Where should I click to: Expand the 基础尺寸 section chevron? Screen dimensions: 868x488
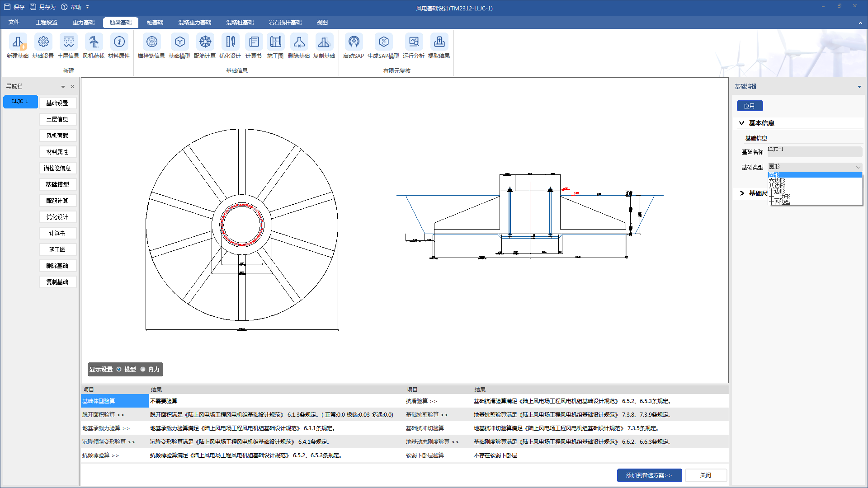[x=742, y=193]
